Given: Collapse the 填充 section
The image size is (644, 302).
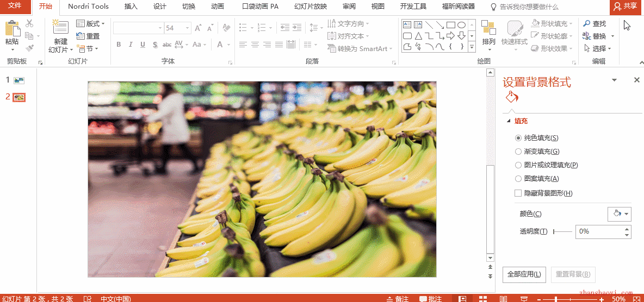Looking at the screenshot, I should click(509, 121).
